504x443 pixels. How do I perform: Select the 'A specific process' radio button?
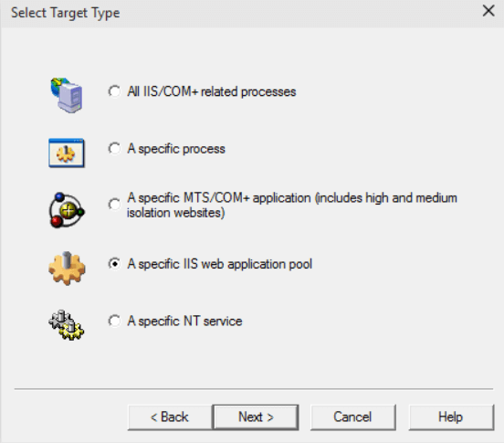point(114,149)
